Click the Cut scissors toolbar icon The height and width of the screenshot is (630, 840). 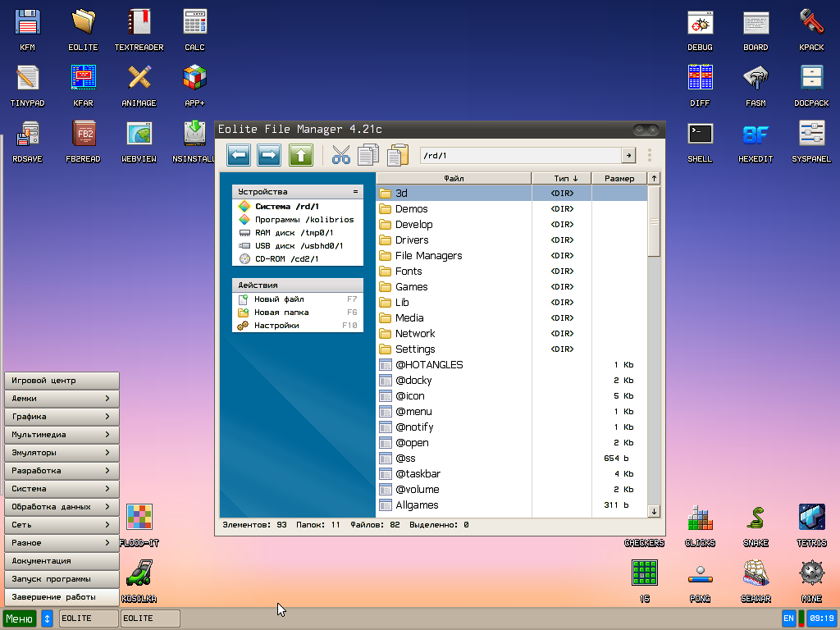point(340,155)
